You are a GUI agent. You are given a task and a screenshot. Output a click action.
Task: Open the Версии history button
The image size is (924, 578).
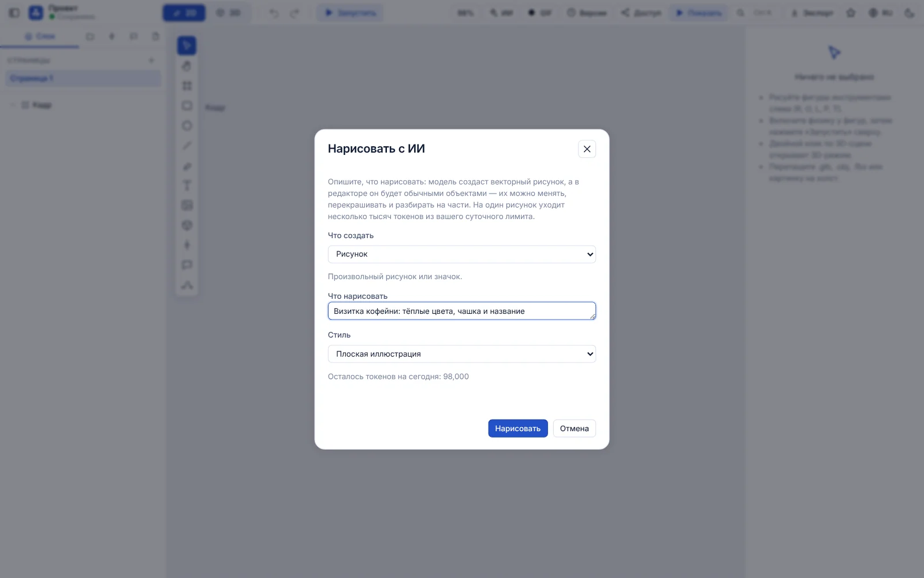587,13
